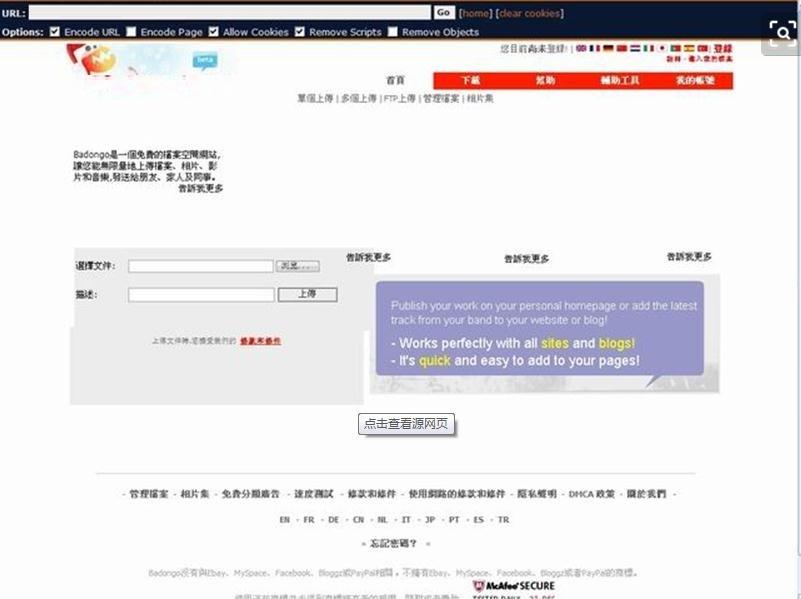801x599 pixels.
Task: Open the 多個上傳 sub-menu link
Action: click(x=359, y=98)
